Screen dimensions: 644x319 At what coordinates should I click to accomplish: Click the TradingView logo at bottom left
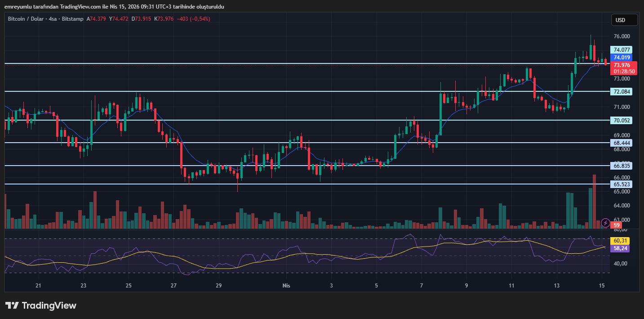(x=40, y=306)
